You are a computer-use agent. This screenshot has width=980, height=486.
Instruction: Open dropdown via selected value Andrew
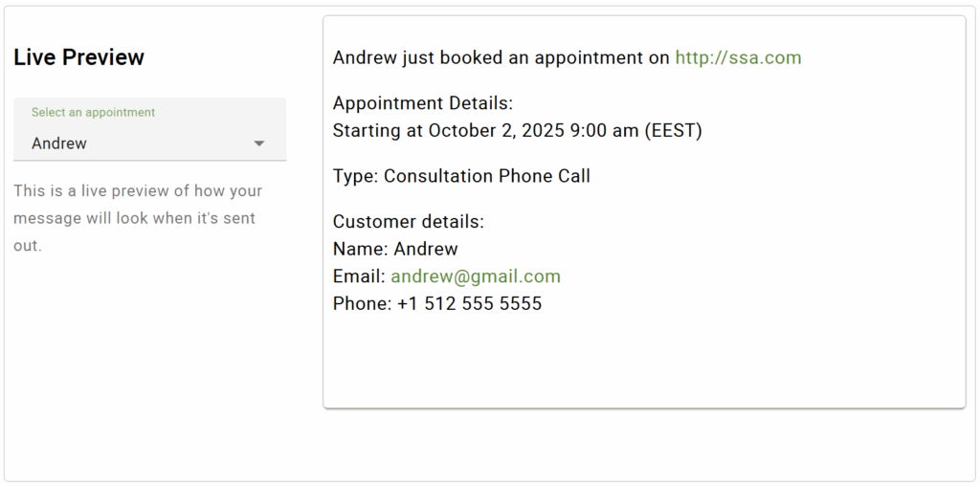[59, 144]
